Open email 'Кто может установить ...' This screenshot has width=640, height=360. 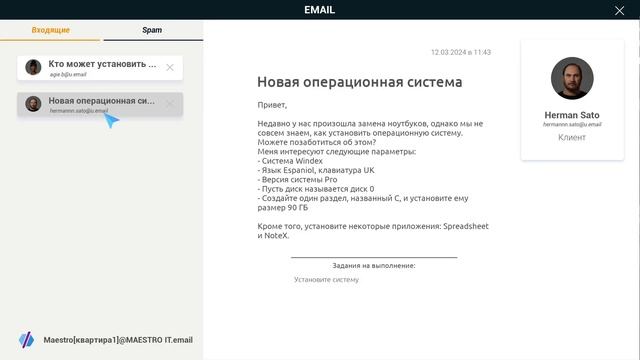[x=100, y=68]
